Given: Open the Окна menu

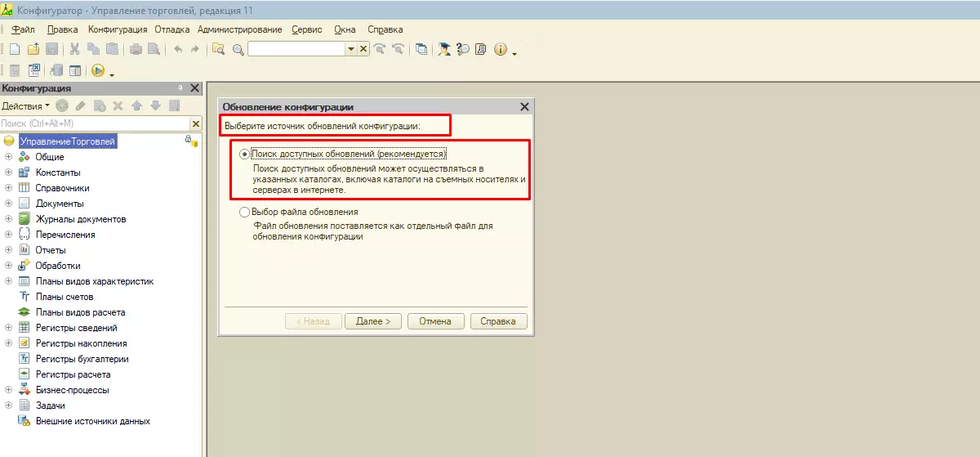Looking at the screenshot, I should [x=345, y=29].
